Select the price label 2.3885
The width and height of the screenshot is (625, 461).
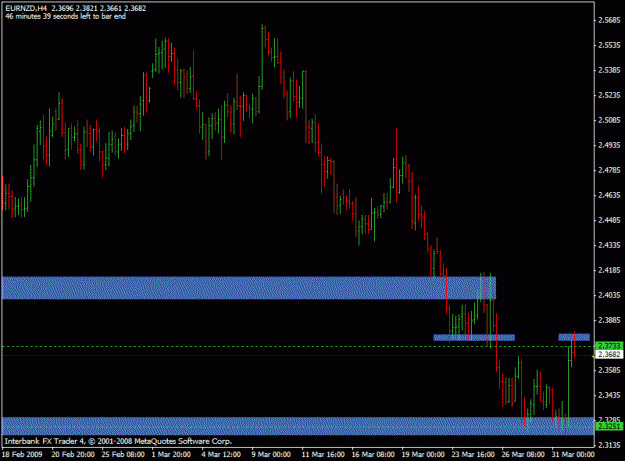(609, 320)
